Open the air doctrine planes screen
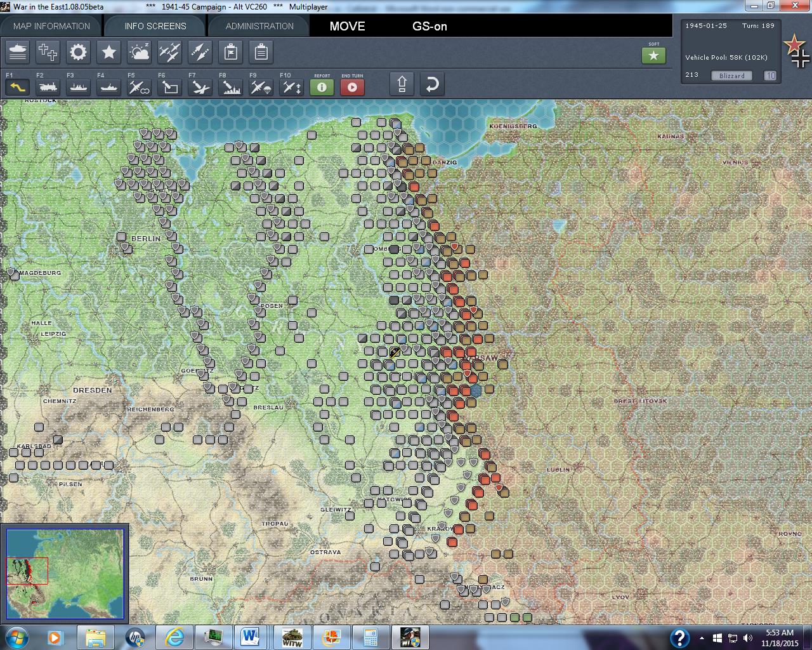This screenshot has height=650, width=812. 170,52
